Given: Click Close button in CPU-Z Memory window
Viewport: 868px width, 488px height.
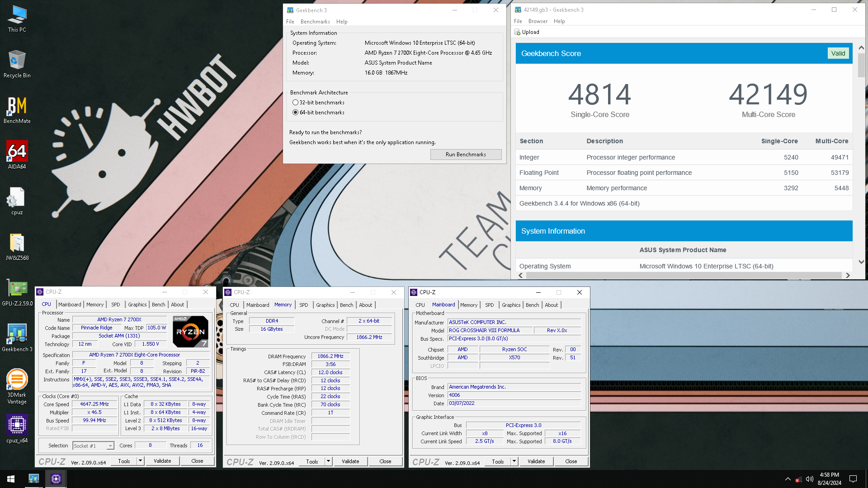Looking at the screenshot, I should point(385,461).
